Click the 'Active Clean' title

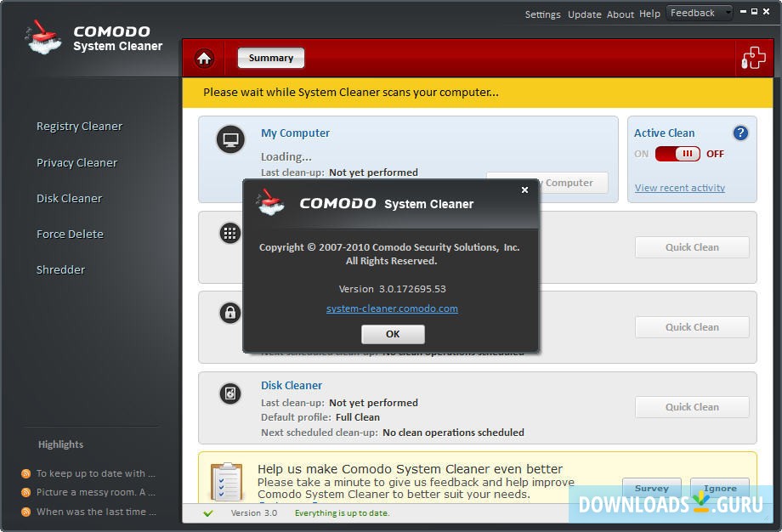click(665, 133)
